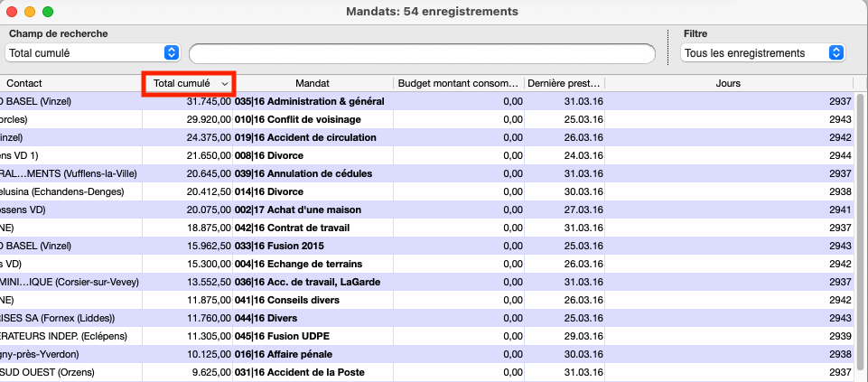Click total cumulé value 24.375,00

(x=209, y=137)
